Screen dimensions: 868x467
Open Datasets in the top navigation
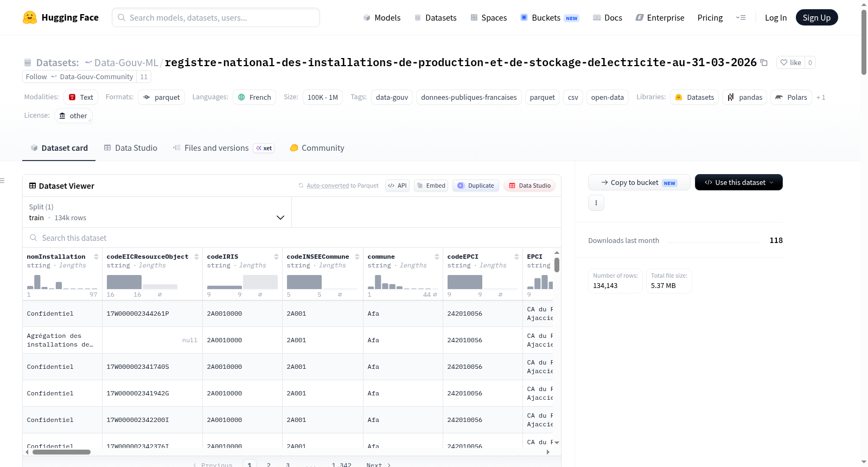(x=436, y=17)
